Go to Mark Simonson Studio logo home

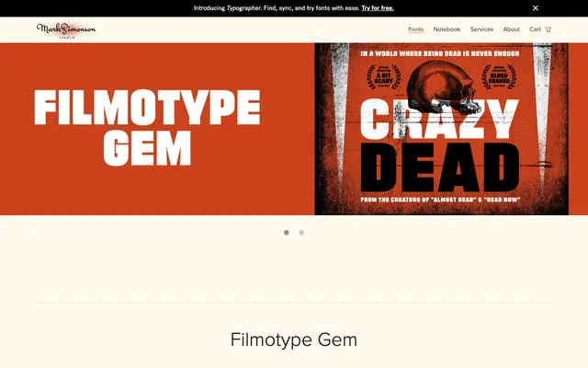pyautogui.click(x=66, y=29)
